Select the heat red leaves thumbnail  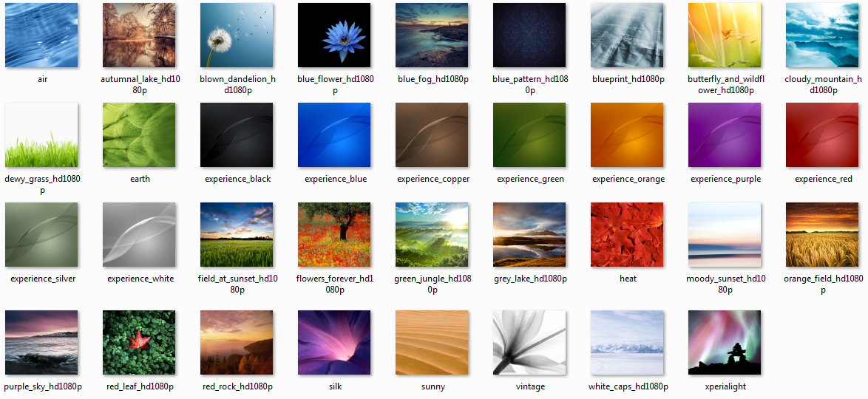point(627,235)
